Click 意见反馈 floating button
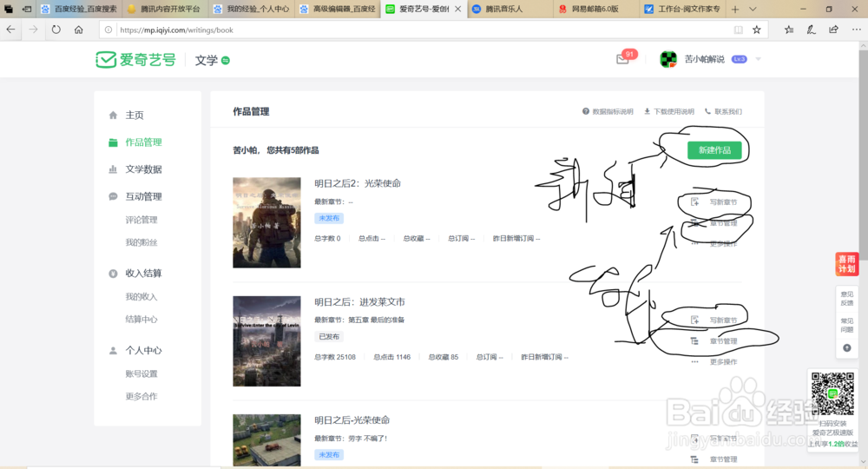The width and height of the screenshot is (868, 469). coord(847,299)
